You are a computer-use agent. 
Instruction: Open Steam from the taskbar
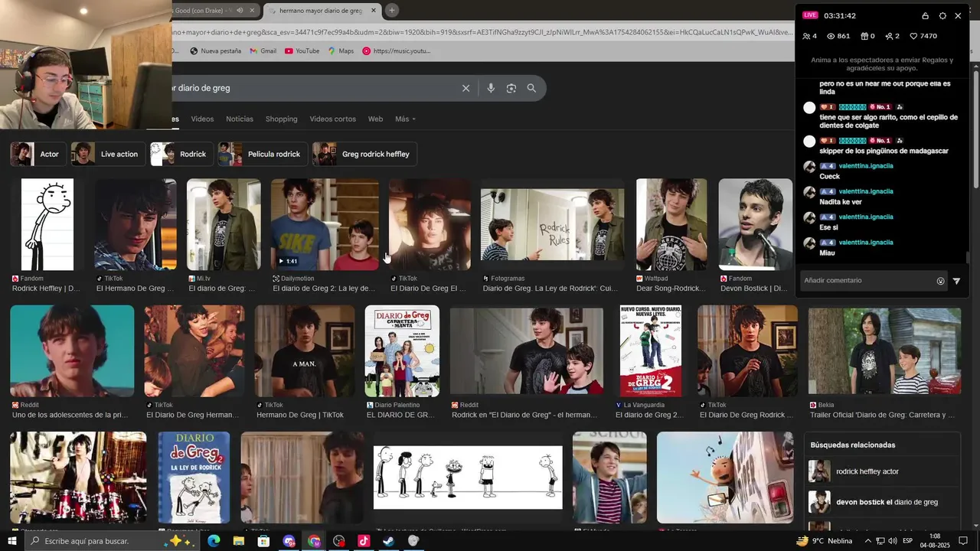click(x=388, y=541)
